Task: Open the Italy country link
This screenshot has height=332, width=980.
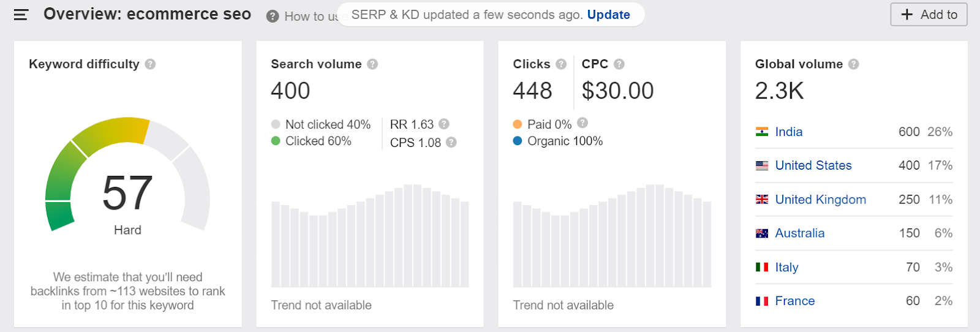Action: (786, 267)
